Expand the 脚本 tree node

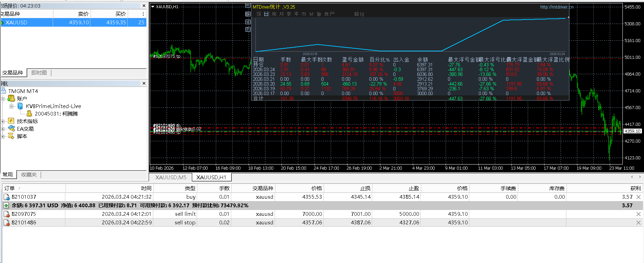(3, 136)
